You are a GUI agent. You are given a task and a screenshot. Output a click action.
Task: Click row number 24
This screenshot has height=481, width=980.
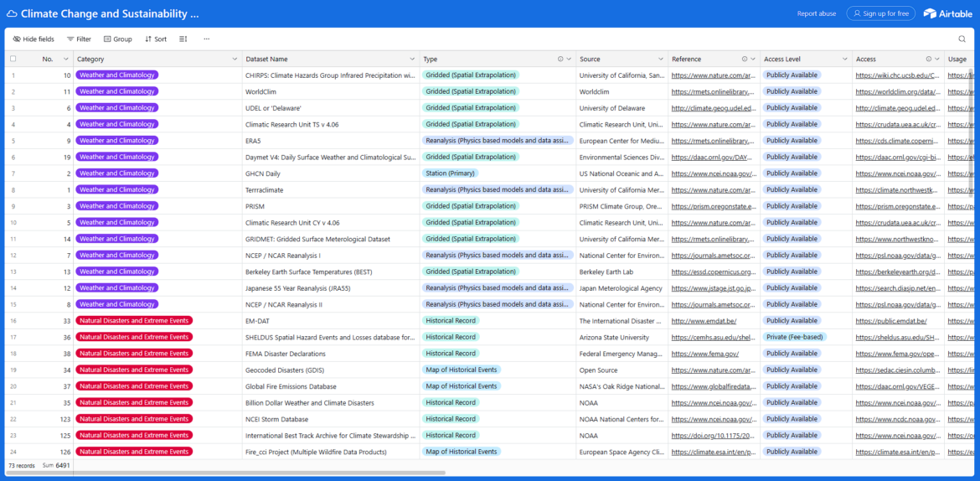pyautogui.click(x=13, y=452)
